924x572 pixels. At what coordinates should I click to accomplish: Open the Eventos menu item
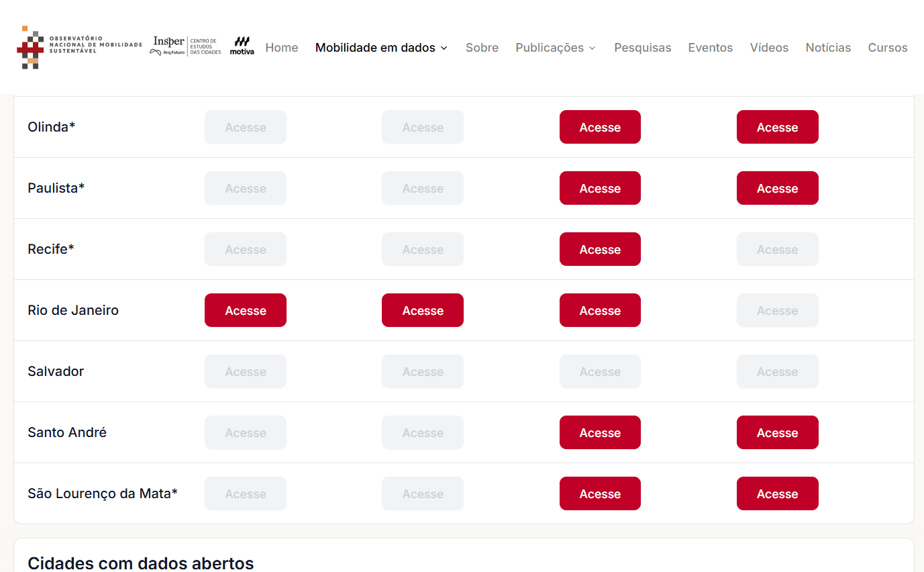point(710,48)
